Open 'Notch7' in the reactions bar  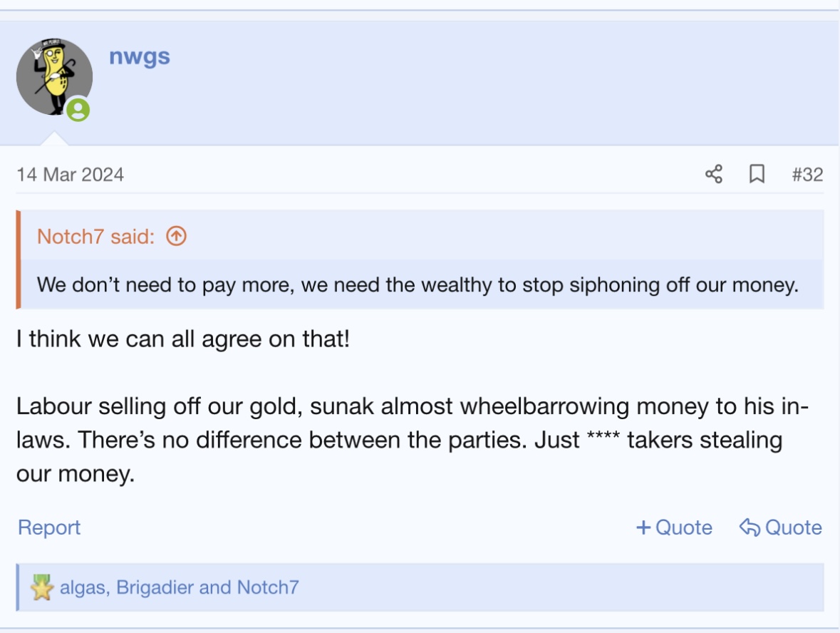pos(268,587)
